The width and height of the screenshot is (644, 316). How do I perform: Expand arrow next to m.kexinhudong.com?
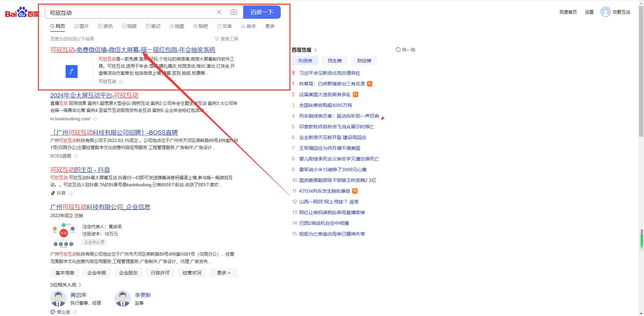pyautogui.click(x=95, y=119)
